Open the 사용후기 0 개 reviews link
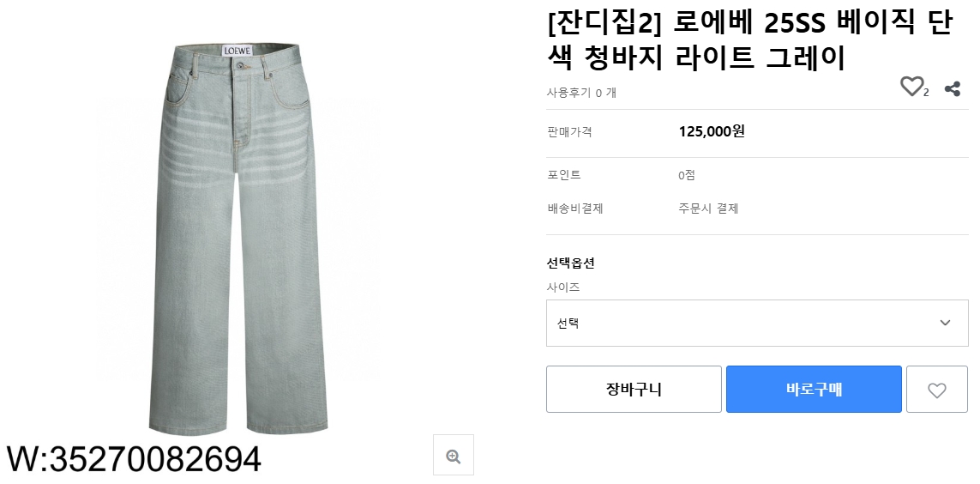This screenshot has height=484, width=980. click(581, 93)
